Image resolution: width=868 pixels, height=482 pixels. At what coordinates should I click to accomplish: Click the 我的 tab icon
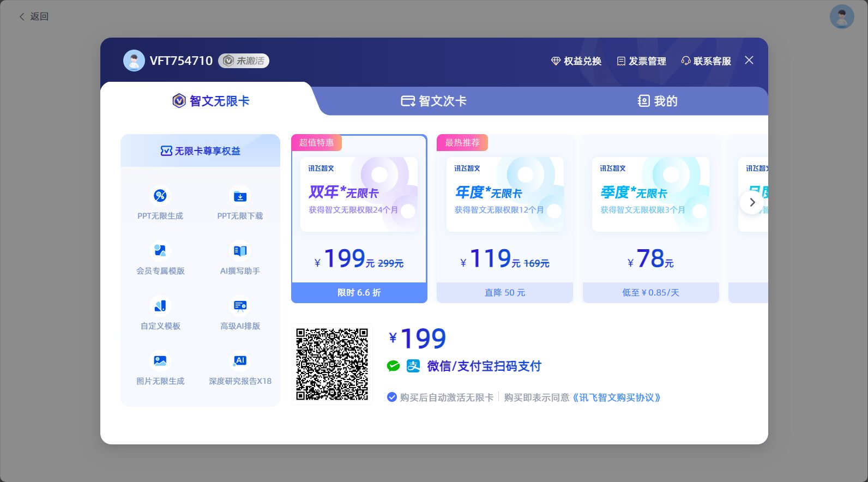pyautogui.click(x=644, y=101)
